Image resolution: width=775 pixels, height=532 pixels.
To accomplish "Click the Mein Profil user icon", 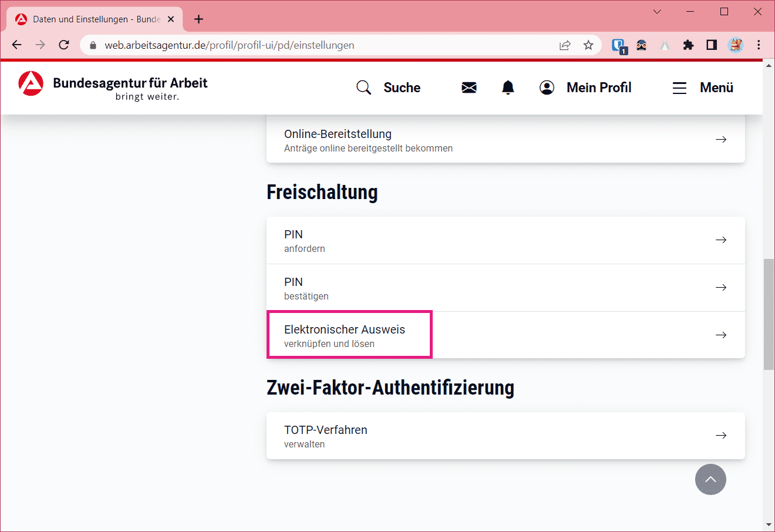I will coord(547,87).
